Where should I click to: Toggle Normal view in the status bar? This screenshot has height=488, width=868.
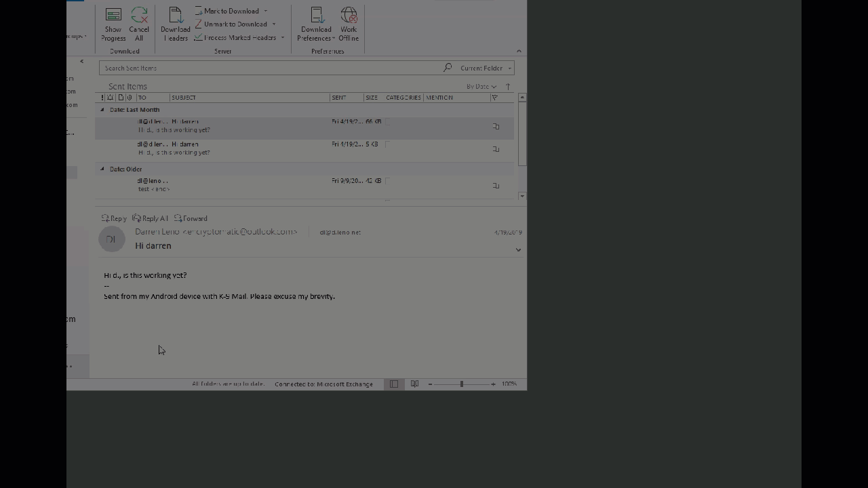394,384
